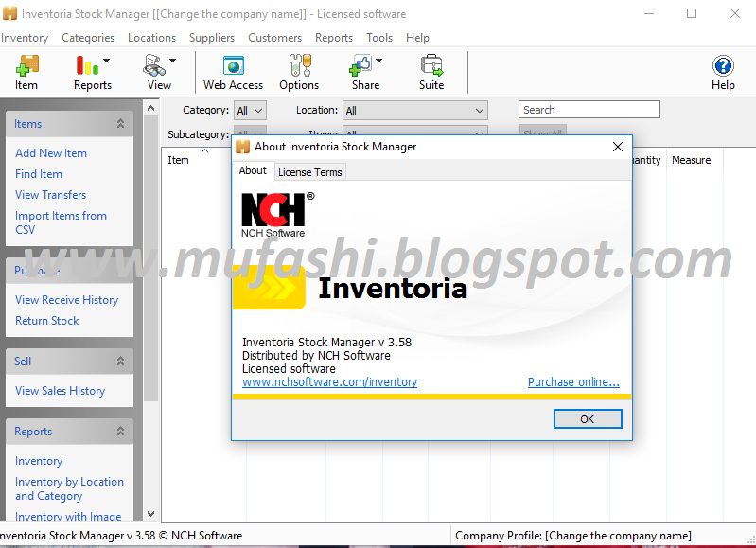Open the Reports toolbar dropdown arrow
This screenshot has height=548, width=756.
click(107, 61)
